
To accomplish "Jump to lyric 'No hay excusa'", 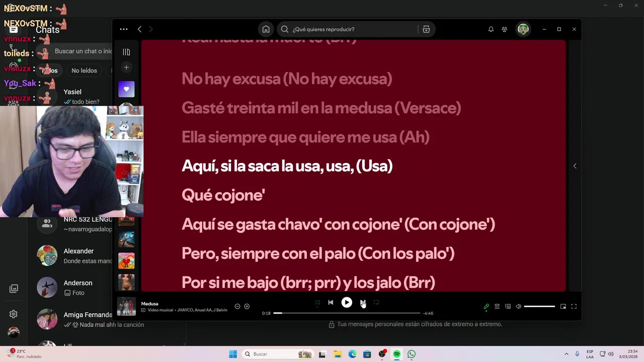I will pos(286,78).
